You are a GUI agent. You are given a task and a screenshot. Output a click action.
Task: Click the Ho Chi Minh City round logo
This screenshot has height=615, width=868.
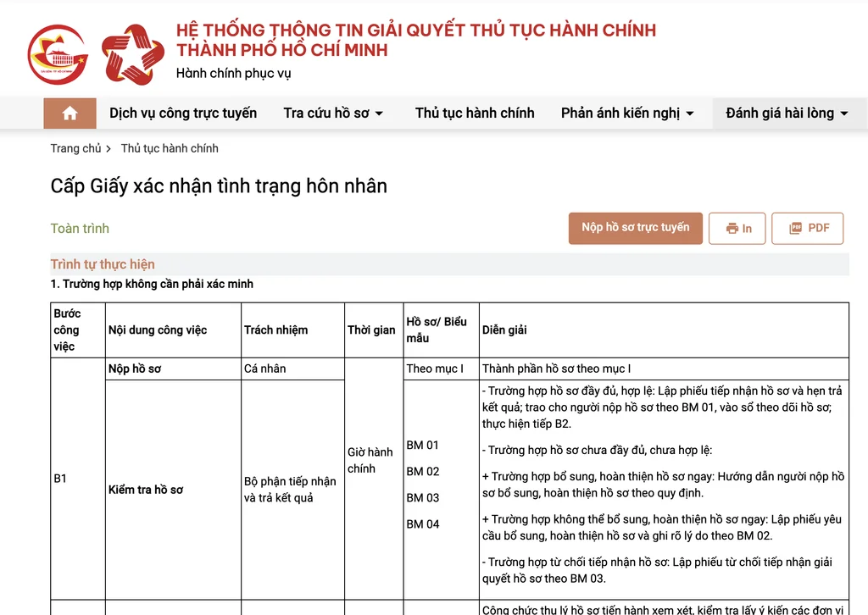tap(58, 54)
